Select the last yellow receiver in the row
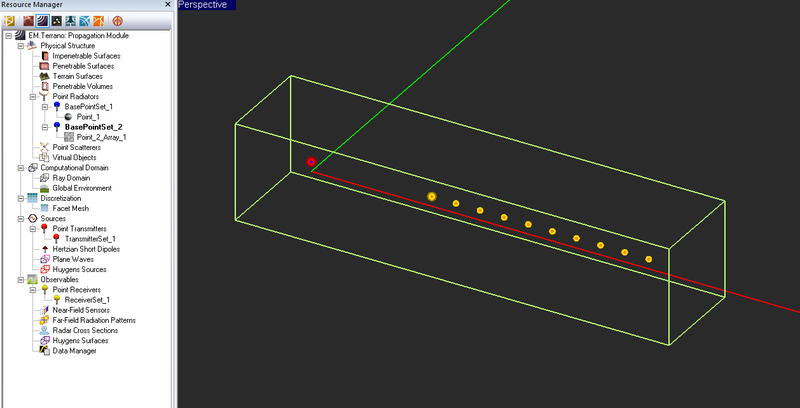800x408 pixels. point(648,259)
